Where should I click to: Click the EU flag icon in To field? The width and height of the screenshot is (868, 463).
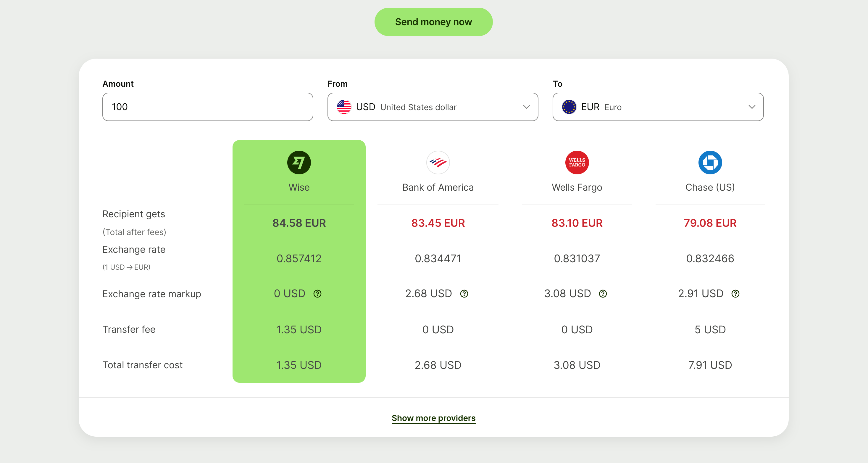point(569,107)
